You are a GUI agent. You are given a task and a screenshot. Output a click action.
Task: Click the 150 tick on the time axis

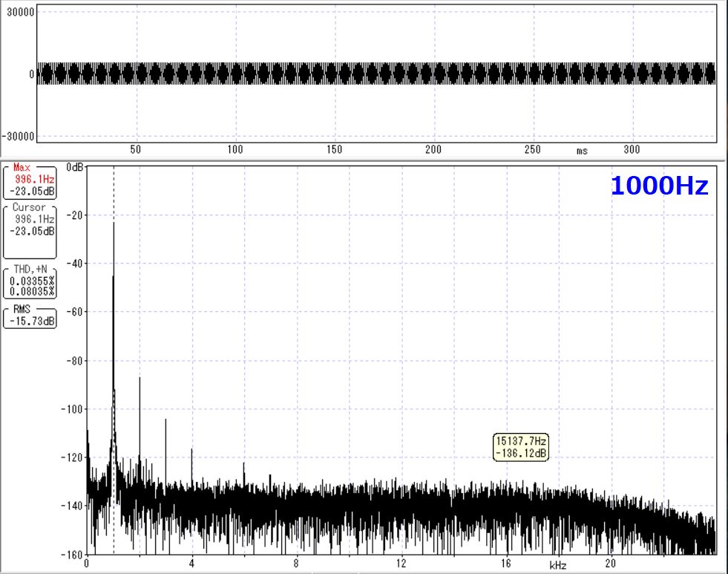[335, 150]
